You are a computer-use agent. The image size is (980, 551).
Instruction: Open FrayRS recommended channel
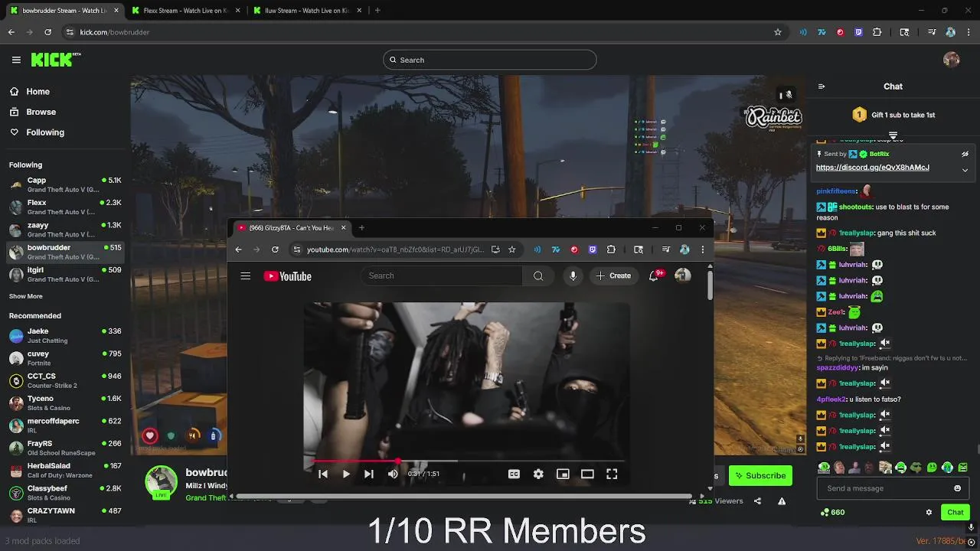click(x=65, y=447)
